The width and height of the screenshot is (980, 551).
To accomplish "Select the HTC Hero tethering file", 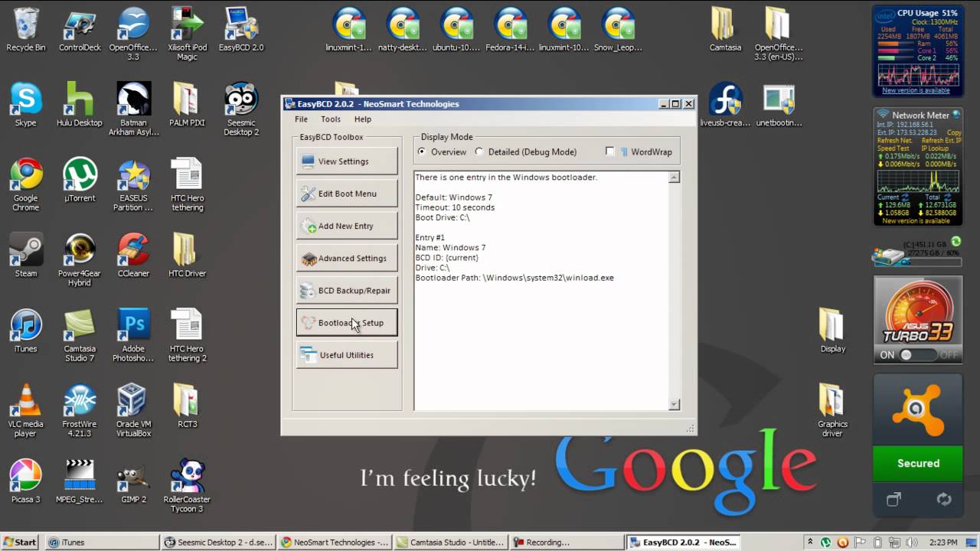I will pyautogui.click(x=187, y=184).
